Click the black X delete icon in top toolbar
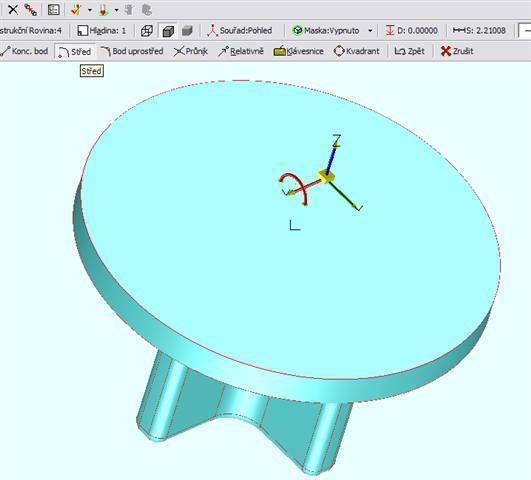This screenshot has width=531, height=480. [13, 9]
